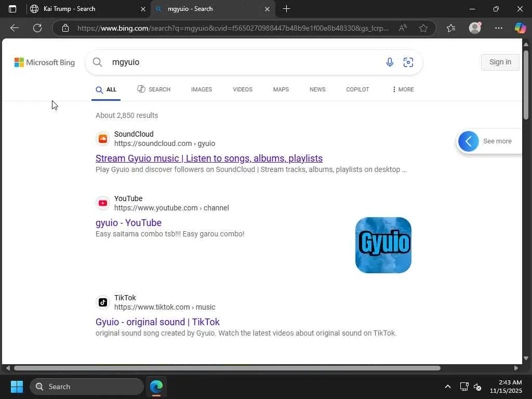Click the vertical scrollbar down arrow
The height and width of the screenshot is (399, 532).
pos(526,358)
